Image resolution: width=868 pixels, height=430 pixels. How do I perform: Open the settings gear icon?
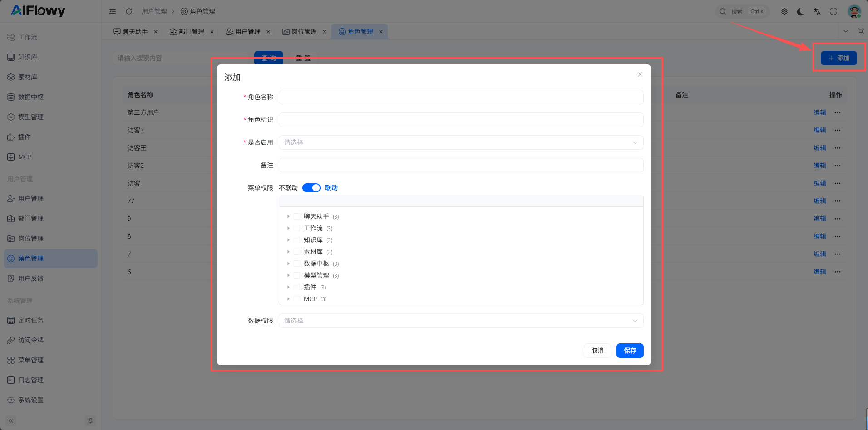784,11
